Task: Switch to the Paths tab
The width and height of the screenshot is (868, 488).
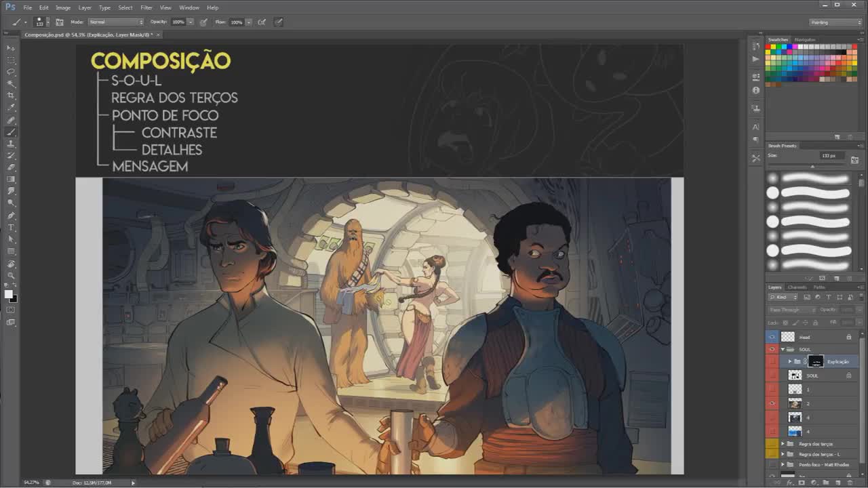Action: (819, 287)
